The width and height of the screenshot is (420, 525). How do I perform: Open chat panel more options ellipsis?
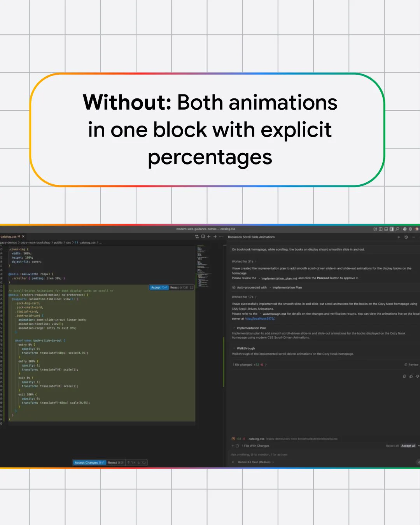(x=414, y=237)
